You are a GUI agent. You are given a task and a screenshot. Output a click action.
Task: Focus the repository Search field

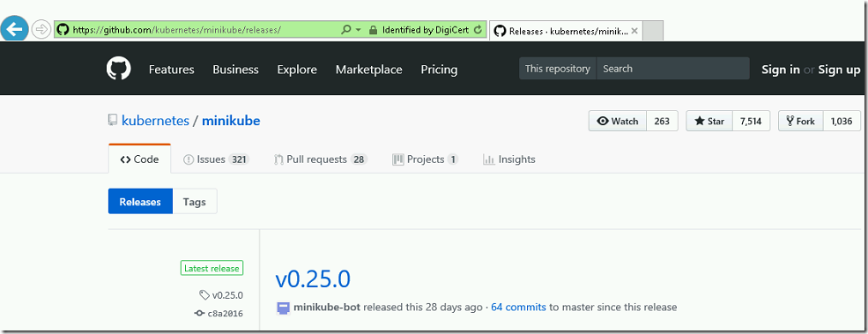(673, 69)
